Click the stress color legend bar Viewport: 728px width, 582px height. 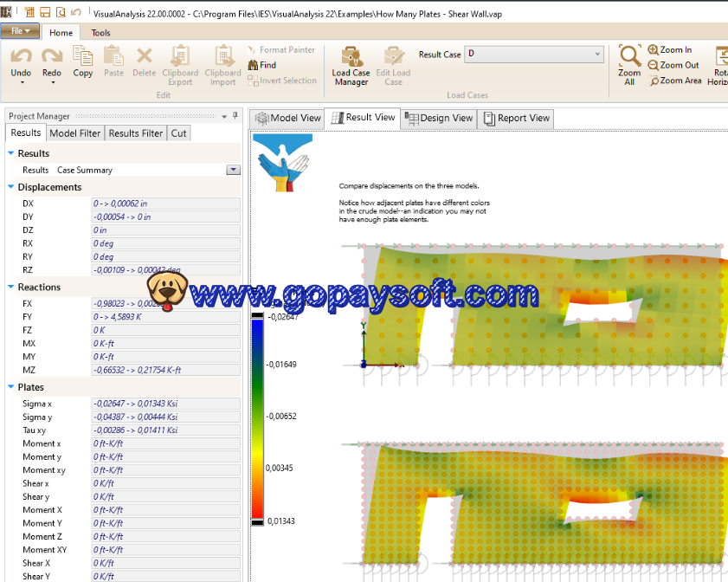pyautogui.click(x=257, y=418)
